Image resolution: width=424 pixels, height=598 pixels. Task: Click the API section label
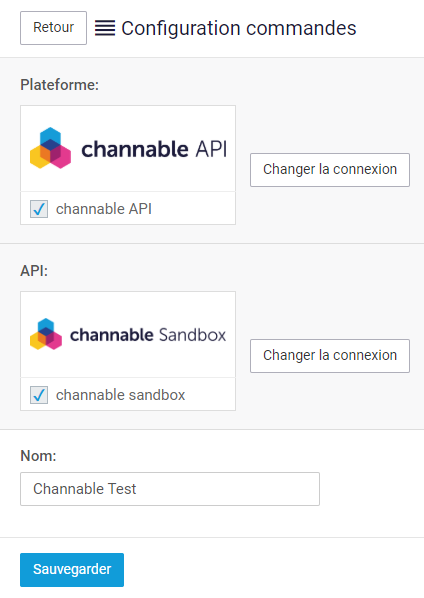[34, 271]
